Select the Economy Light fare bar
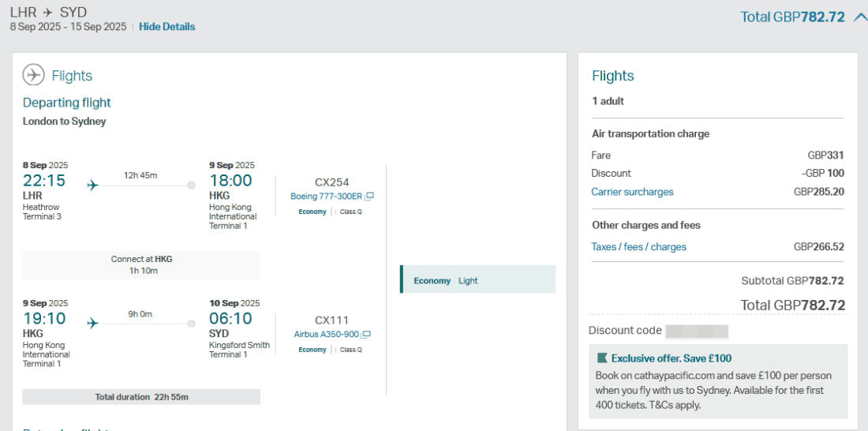Image resolution: width=868 pixels, height=431 pixels. click(477, 280)
